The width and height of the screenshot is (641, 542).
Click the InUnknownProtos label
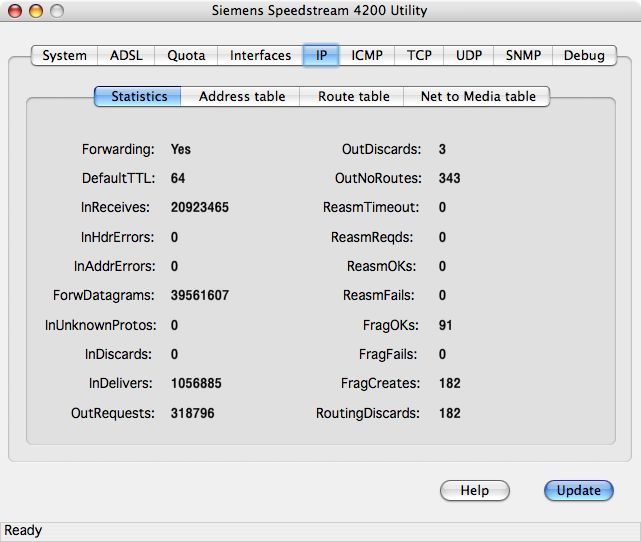coord(101,325)
